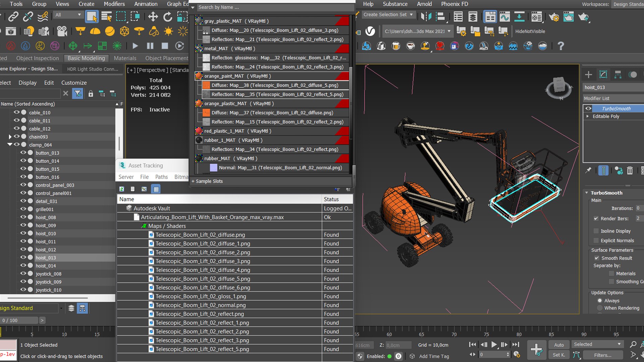This screenshot has width=644, height=362.
Task: Toggle the filter funnel in Scene Explorer
Action: [x=78, y=94]
